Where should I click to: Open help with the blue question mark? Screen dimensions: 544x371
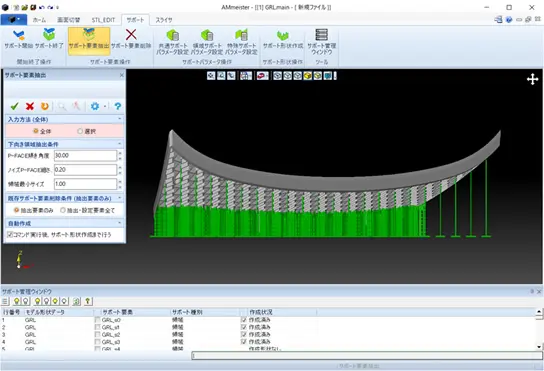(x=118, y=106)
